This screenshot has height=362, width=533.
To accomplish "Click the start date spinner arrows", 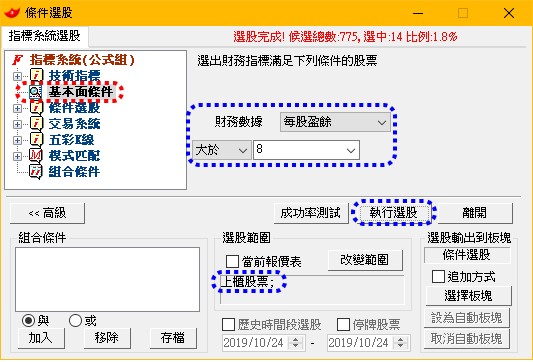I will (x=296, y=343).
